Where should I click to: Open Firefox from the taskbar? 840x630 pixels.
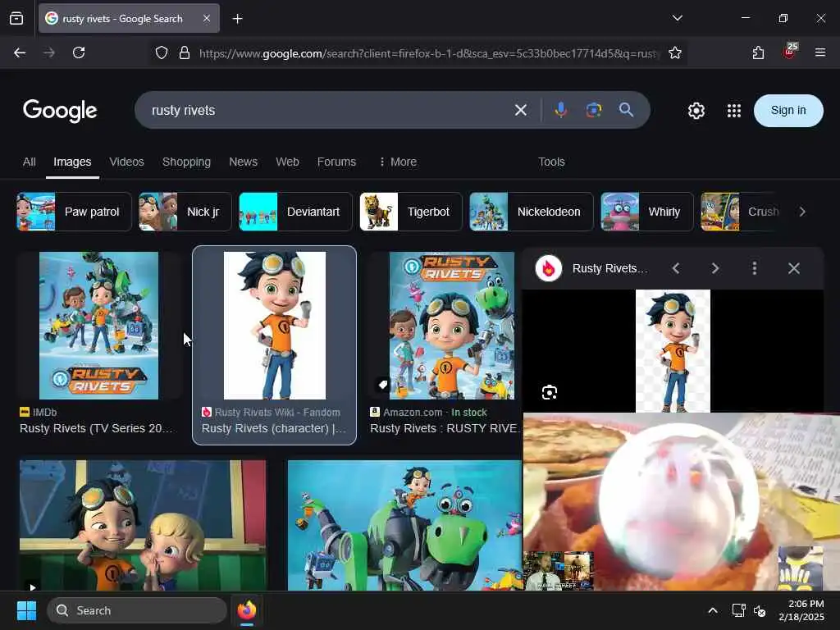(x=246, y=610)
